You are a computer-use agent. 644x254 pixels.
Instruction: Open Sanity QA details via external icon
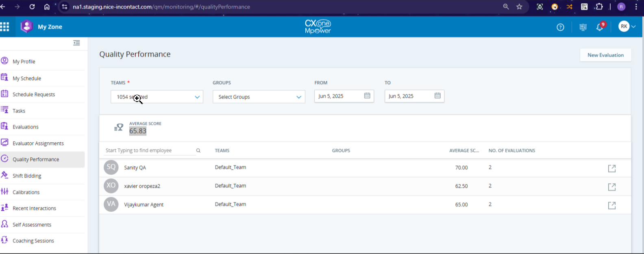[x=611, y=168]
